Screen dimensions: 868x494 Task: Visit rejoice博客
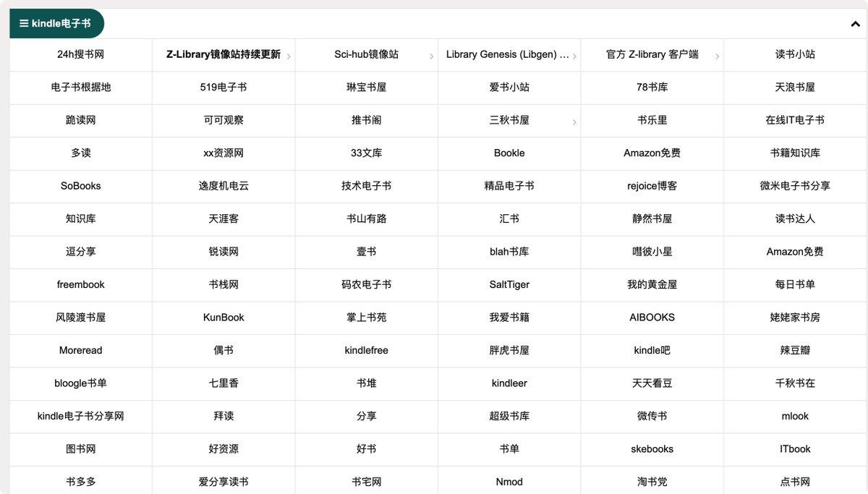[652, 186]
